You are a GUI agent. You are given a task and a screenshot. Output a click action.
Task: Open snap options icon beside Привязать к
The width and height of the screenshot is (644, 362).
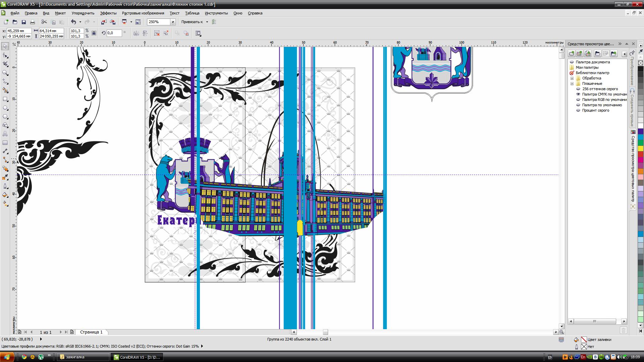(x=214, y=22)
